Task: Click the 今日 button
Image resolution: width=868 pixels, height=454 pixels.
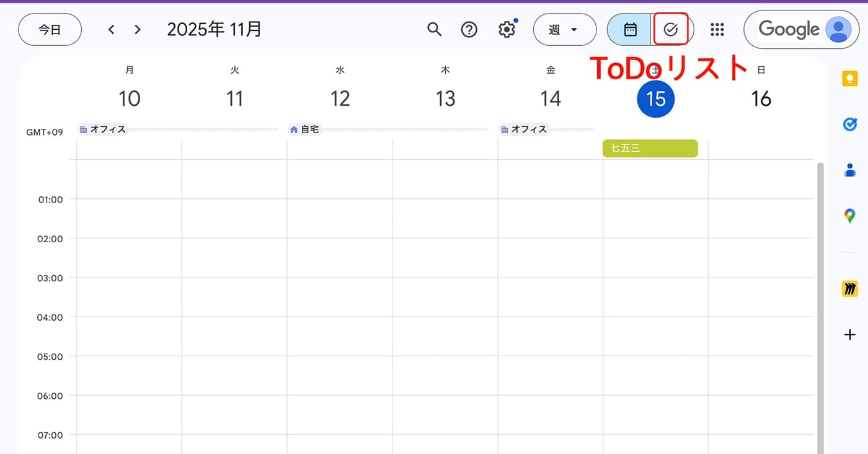Action: click(50, 29)
